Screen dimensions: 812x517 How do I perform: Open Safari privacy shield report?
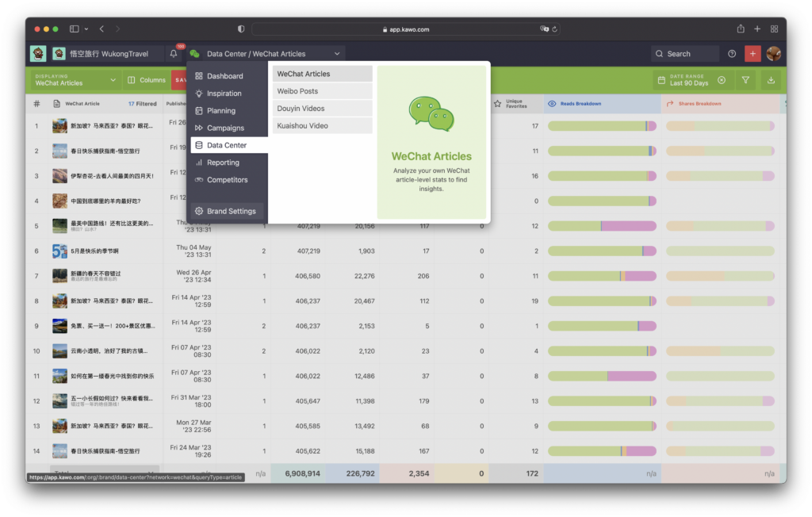coord(241,29)
